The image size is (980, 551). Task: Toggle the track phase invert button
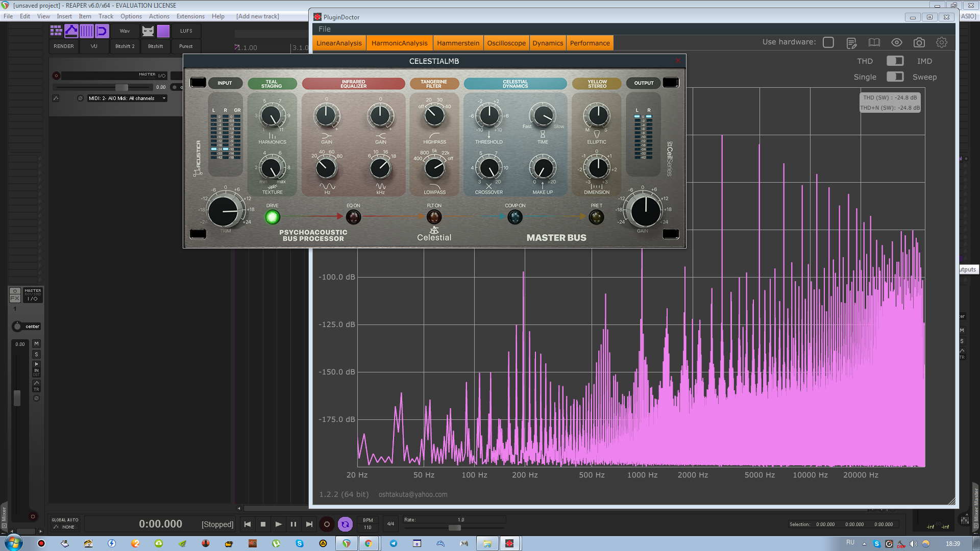pyautogui.click(x=80, y=98)
